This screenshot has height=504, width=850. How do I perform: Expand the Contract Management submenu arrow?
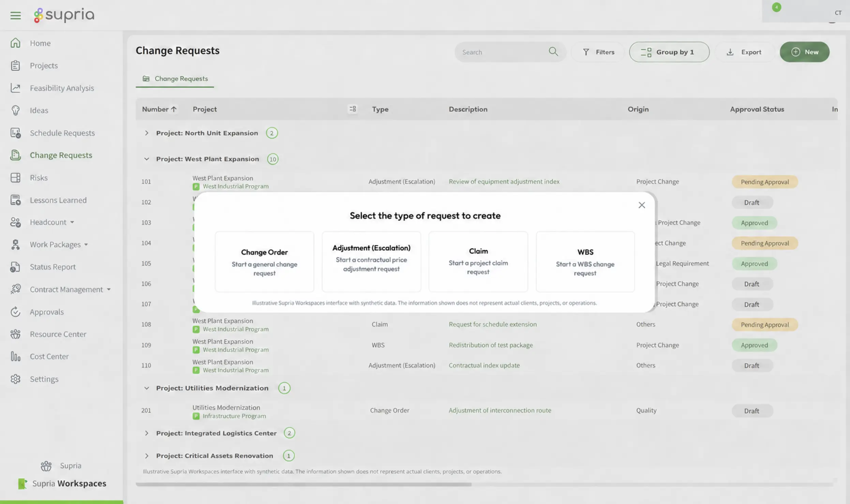109,289
